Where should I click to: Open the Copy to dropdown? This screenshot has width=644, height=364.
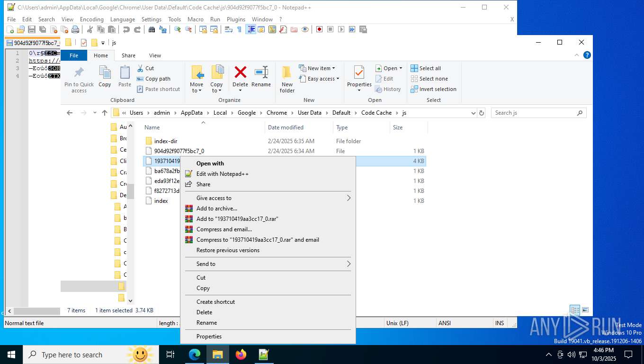pyautogui.click(x=216, y=88)
